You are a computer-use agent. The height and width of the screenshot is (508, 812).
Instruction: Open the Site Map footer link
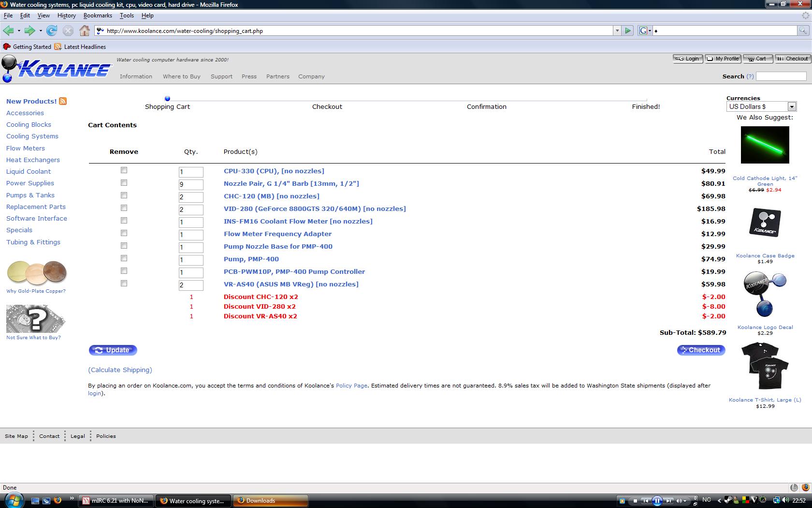(x=16, y=436)
